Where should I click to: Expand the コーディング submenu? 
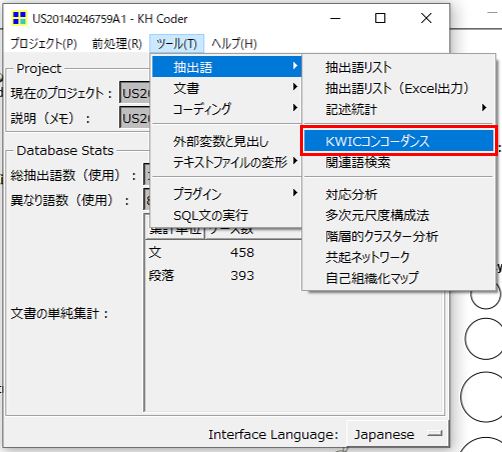227,109
